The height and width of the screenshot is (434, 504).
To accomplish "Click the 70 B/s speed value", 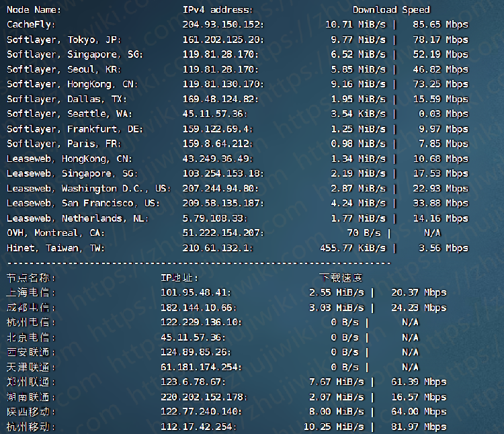I will click(x=364, y=233).
